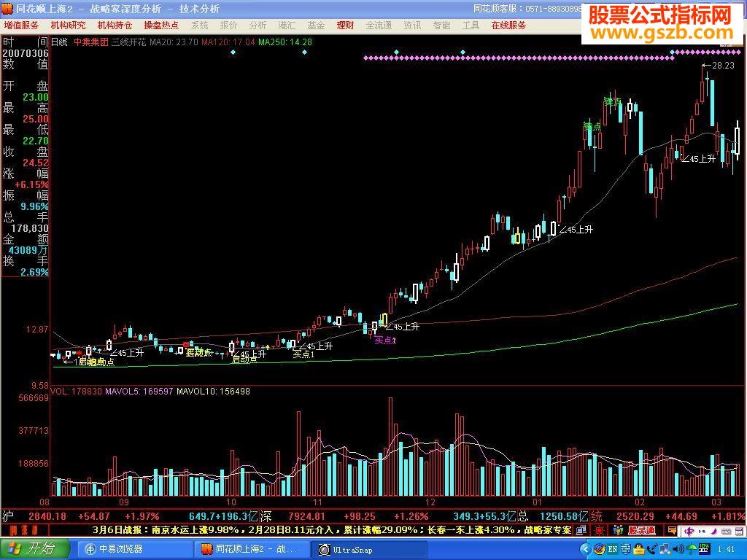This screenshot has width=747, height=560.
Task: Click the volume speaker tray icon
Action: point(678,549)
